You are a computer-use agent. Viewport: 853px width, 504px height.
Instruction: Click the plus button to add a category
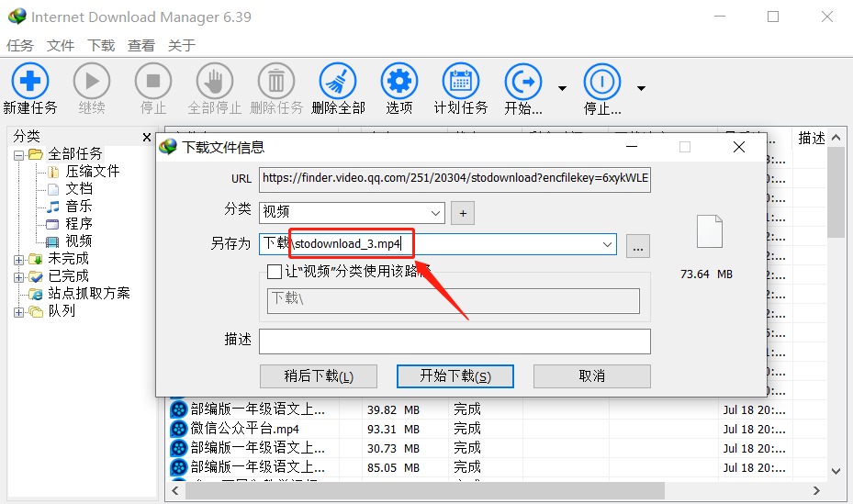tap(463, 213)
